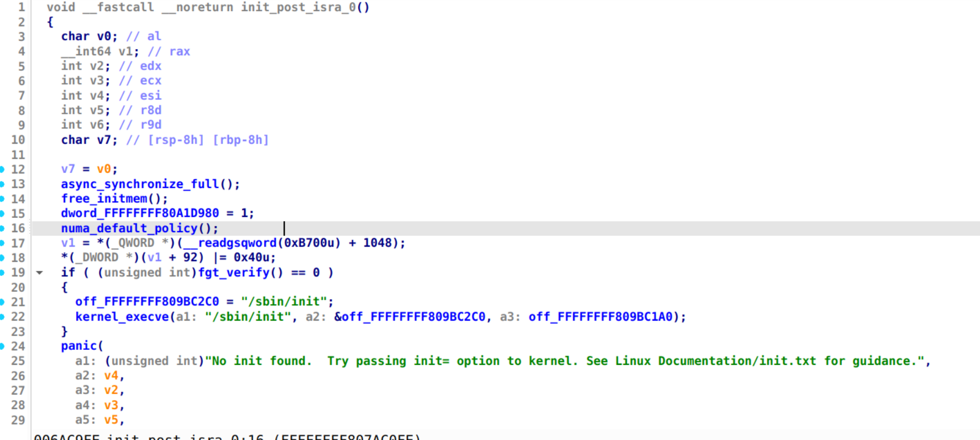Toggle breakpoint dot on line 22

[2, 317]
